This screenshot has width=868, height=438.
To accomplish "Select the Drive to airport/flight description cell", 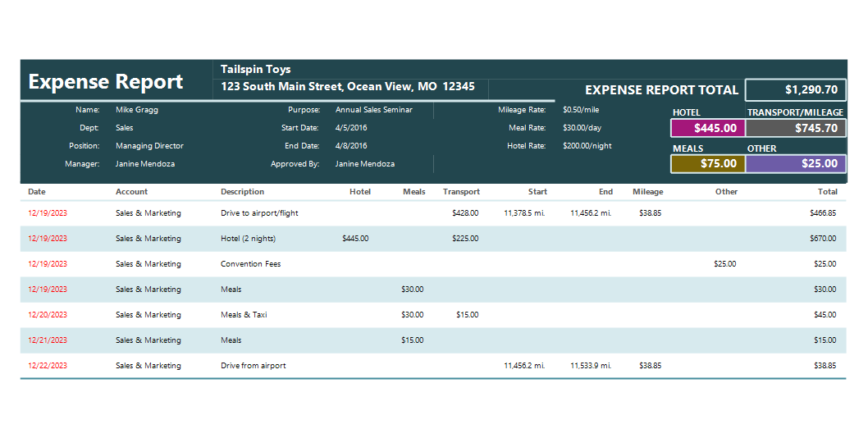I will 259,212.
